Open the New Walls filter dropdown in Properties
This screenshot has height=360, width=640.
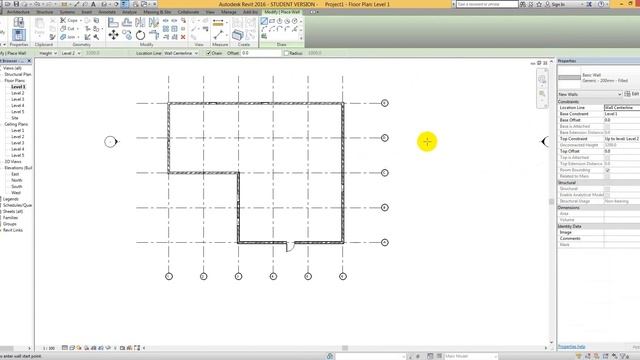589,94
